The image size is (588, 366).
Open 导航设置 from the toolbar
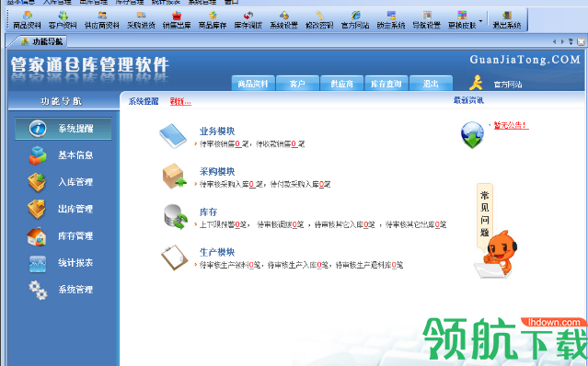click(427, 20)
